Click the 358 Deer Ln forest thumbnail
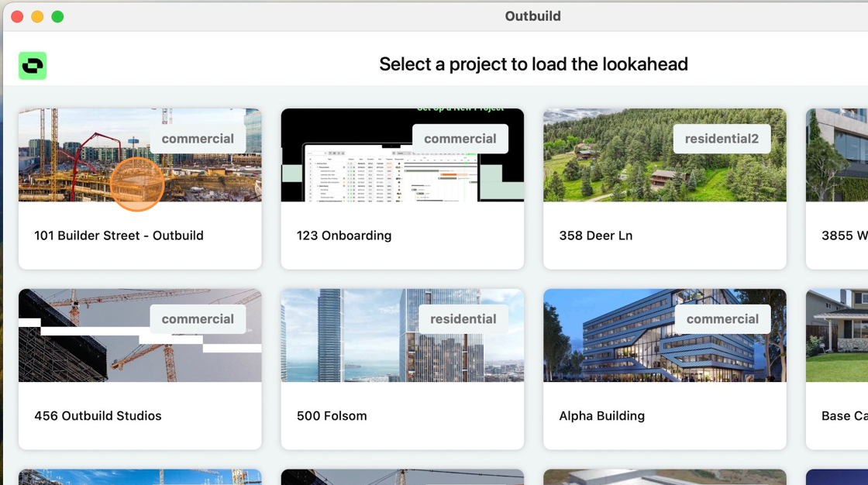This screenshot has width=868, height=485. tap(665, 155)
